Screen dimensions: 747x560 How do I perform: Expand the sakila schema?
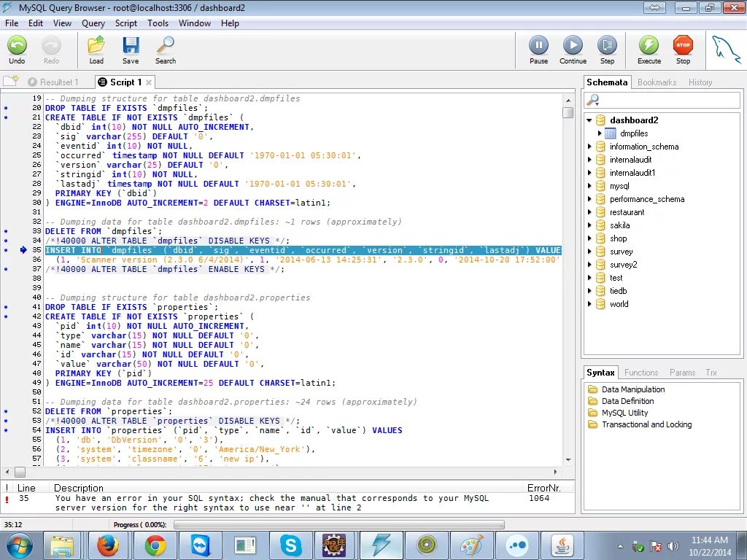589,225
